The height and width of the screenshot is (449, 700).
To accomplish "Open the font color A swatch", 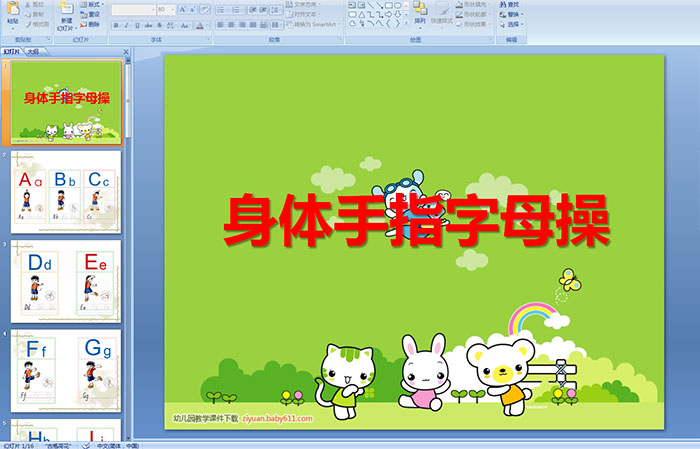I will 200,25.
